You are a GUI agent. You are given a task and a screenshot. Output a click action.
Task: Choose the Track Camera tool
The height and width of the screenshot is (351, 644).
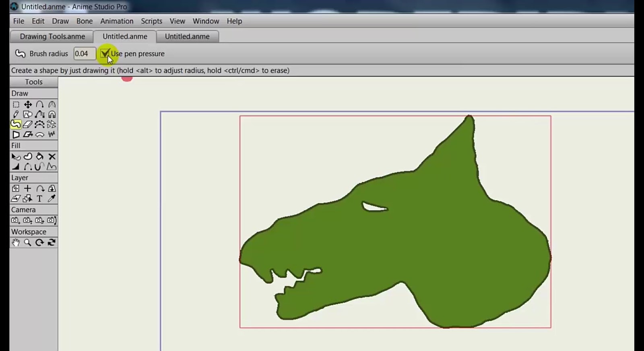[16, 220]
